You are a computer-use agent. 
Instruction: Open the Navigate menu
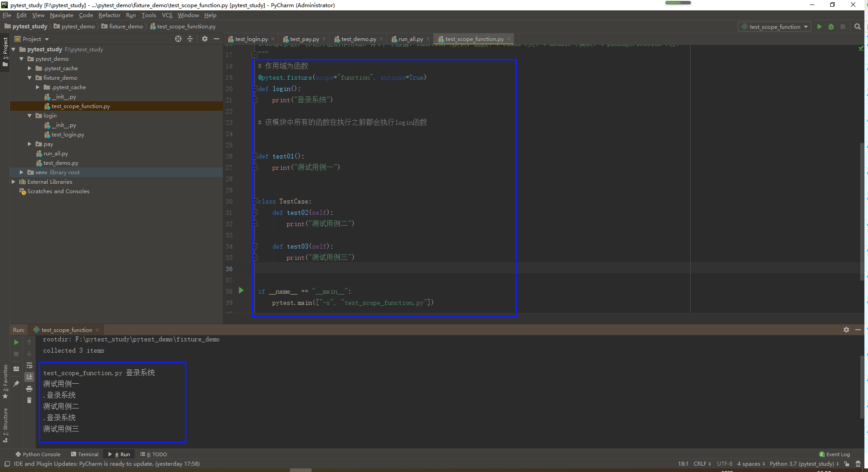(x=61, y=15)
